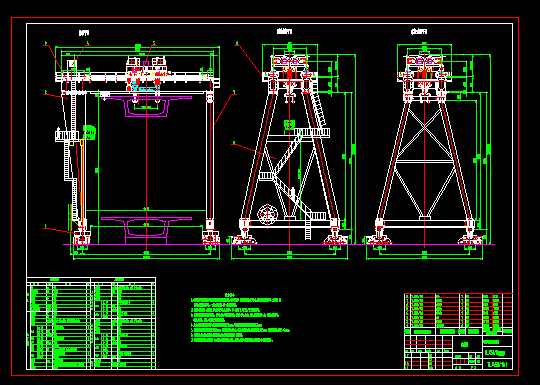Select the red revision rows in title block
The image size is (540, 385).
[458, 311]
